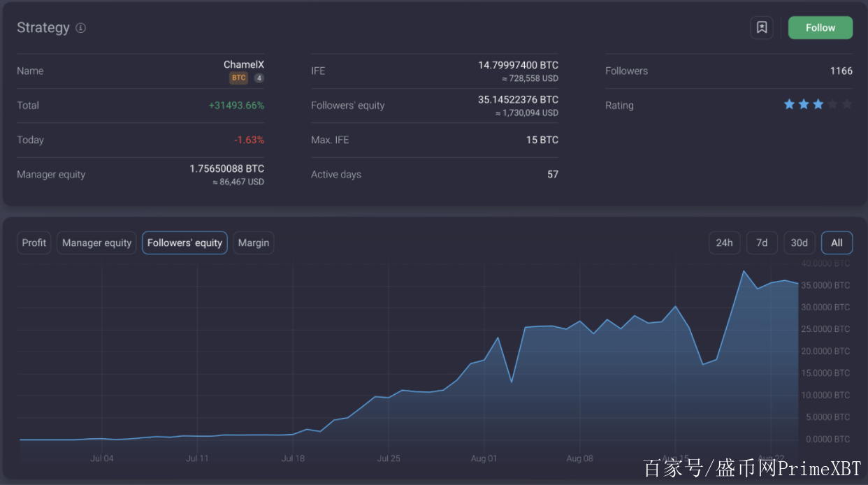
Task: Click today's change value -1.63%
Action: pos(249,140)
